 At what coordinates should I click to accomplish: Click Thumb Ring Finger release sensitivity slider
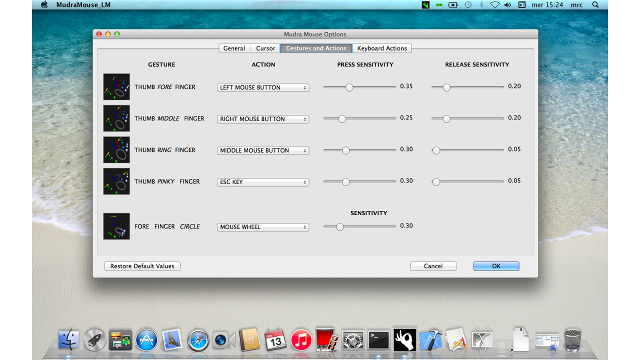pyautogui.click(x=467, y=150)
